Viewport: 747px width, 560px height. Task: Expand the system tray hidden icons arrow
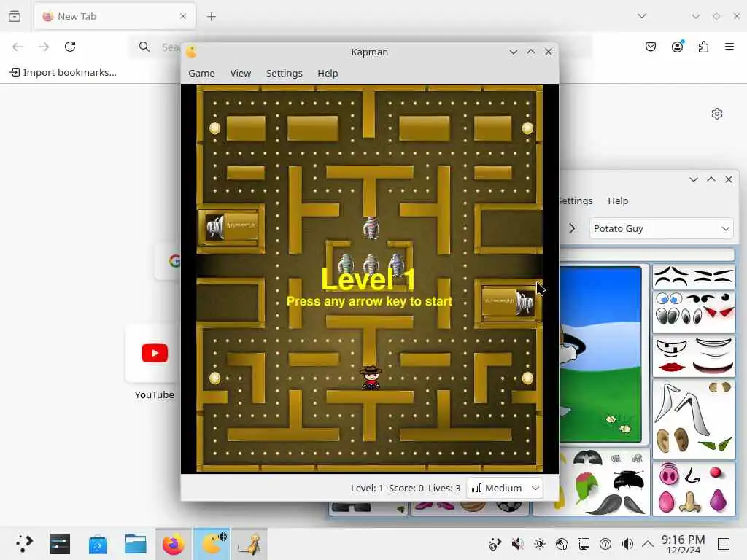pyautogui.click(x=648, y=544)
